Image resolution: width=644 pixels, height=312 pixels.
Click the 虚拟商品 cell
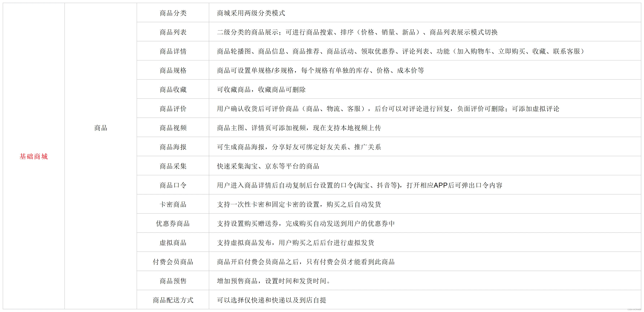tap(173, 243)
